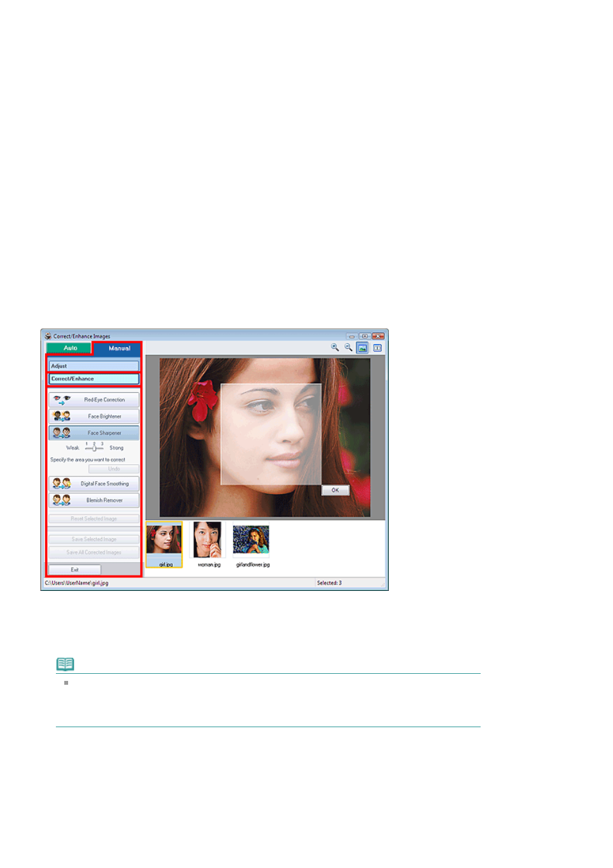The image size is (613, 868).
Task: Select the Face Sharpener button
Action: coord(94,433)
